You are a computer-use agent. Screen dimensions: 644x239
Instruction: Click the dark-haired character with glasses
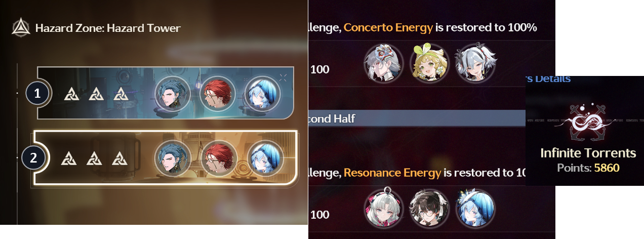pyautogui.click(x=429, y=208)
